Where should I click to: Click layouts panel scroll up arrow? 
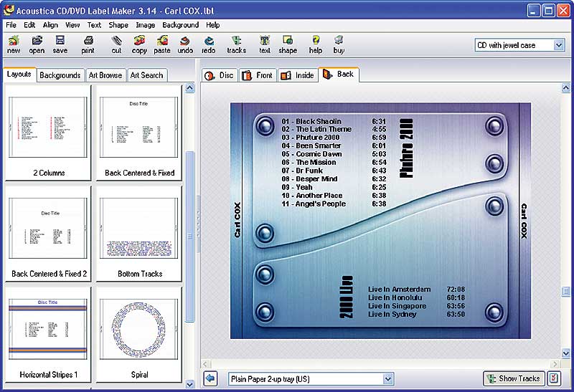(x=189, y=88)
